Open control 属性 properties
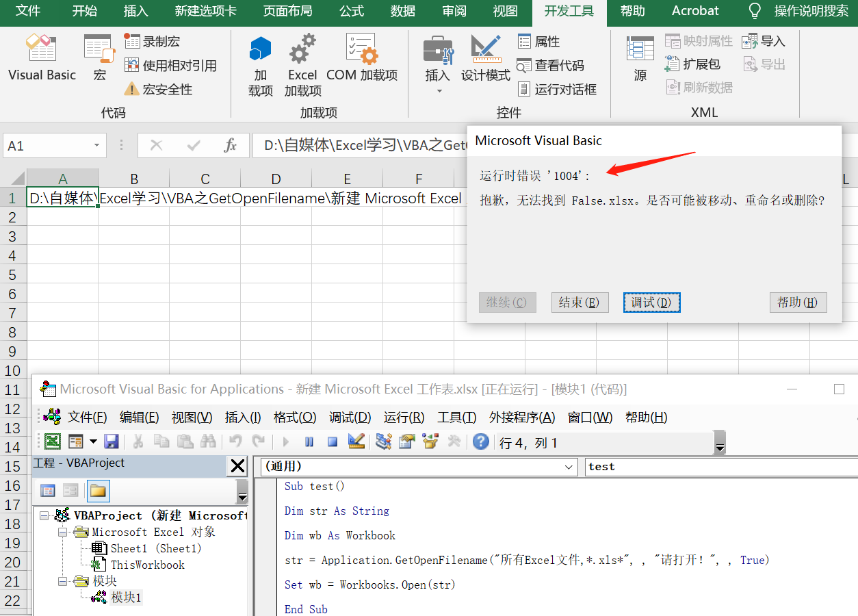Screen dimensions: 858x616 coord(539,41)
